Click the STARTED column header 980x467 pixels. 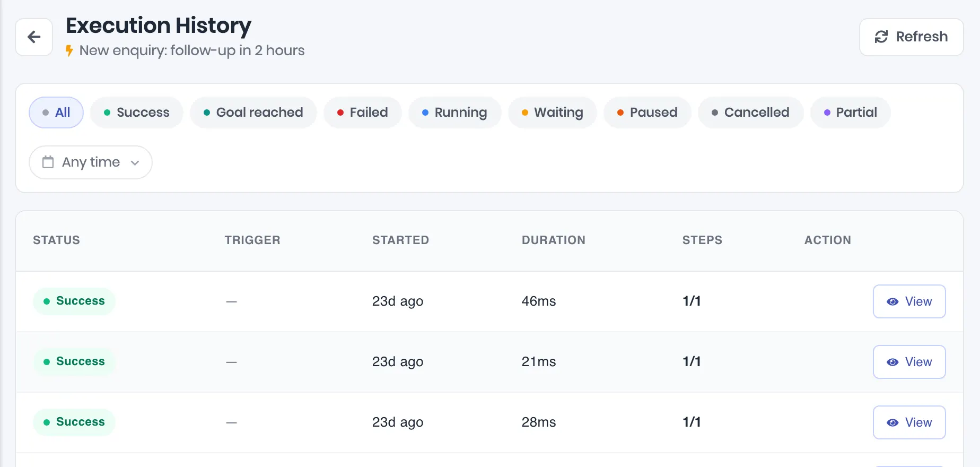[x=400, y=240]
